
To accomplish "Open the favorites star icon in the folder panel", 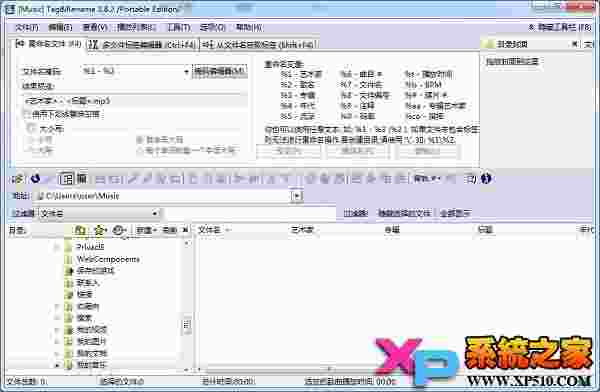I will pos(99,230).
